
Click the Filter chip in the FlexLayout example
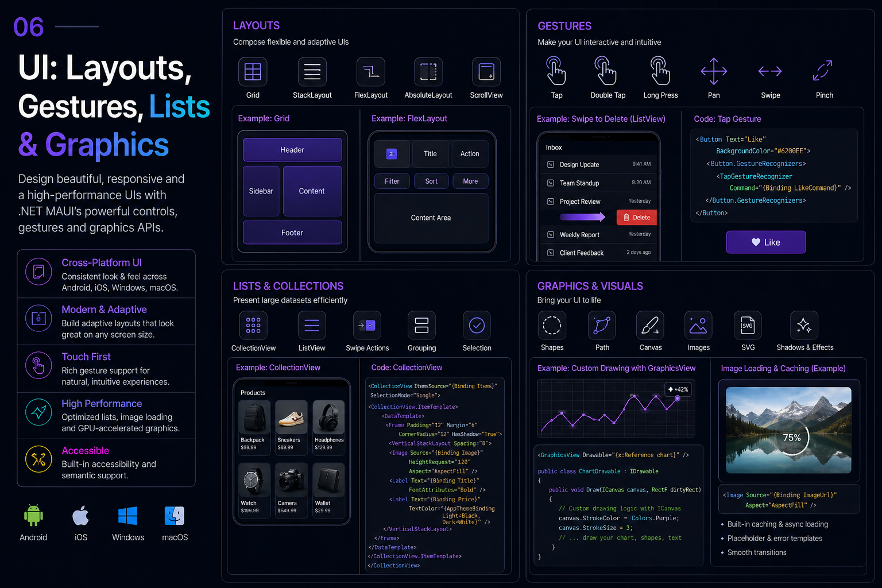point(392,181)
